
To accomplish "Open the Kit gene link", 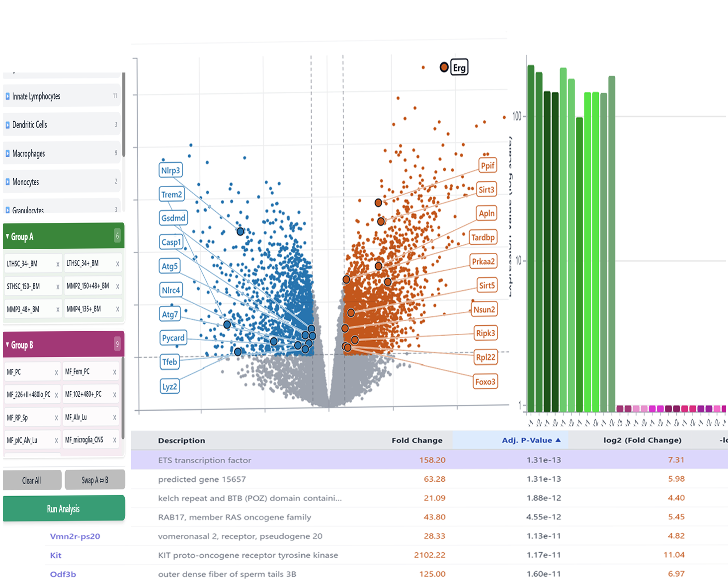I will 56,555.
